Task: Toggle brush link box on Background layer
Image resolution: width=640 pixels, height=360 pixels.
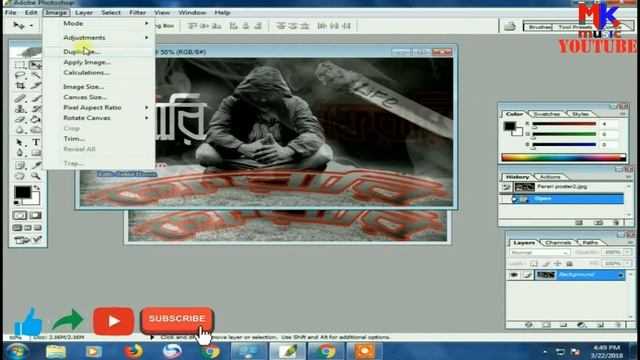Action: pos(527,275)
